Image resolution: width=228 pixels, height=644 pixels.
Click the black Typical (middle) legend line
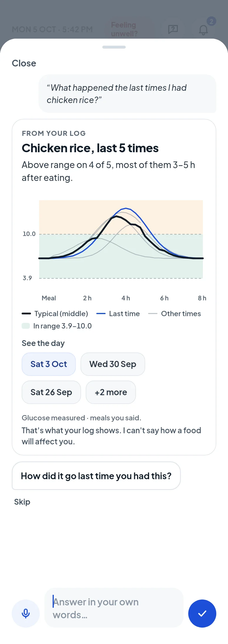[x=26, y=314]
